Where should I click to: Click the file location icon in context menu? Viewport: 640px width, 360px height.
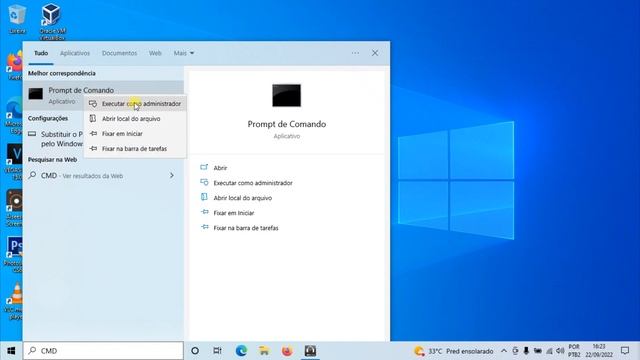93,118
